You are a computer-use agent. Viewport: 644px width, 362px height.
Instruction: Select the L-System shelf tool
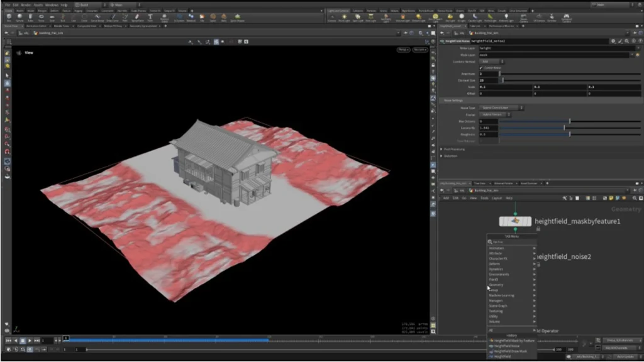click(179, 17)
